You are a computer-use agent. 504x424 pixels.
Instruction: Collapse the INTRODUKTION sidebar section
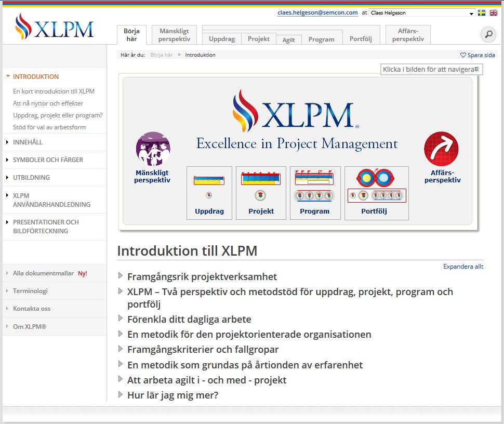coord(8,76)
